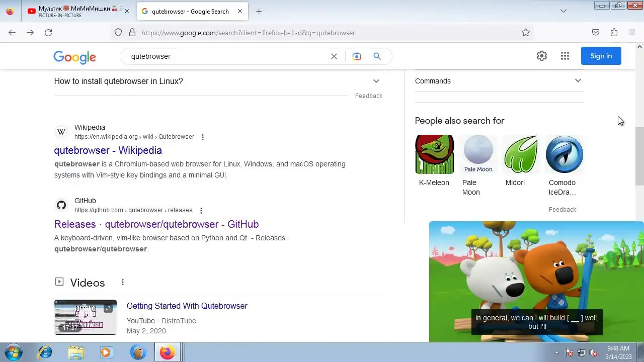Open more options for the GitHub result
Image resolution: width=644 pixels, height=362 pixels.
[x=201, y=211]
